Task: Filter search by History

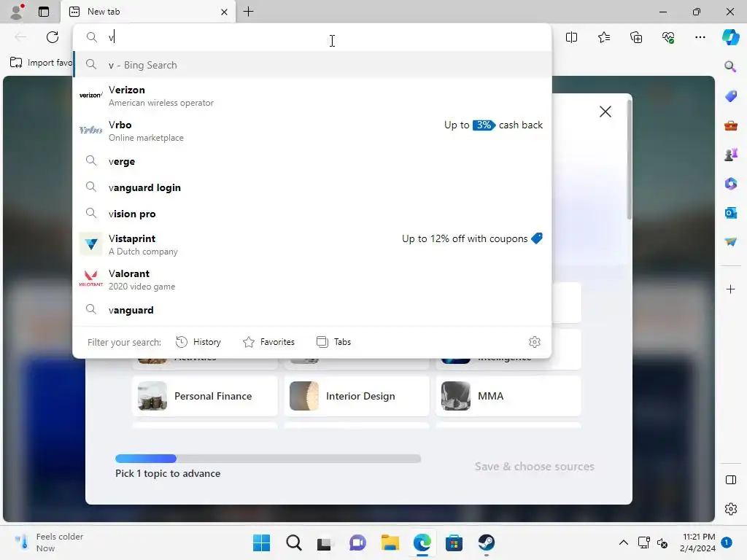Action: click(198, 342)
